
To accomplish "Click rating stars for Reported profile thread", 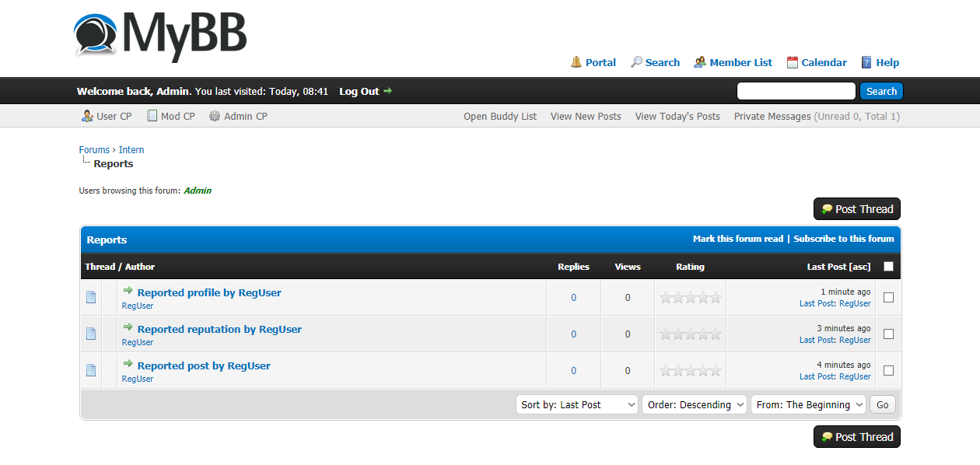I will pos(691,297).
